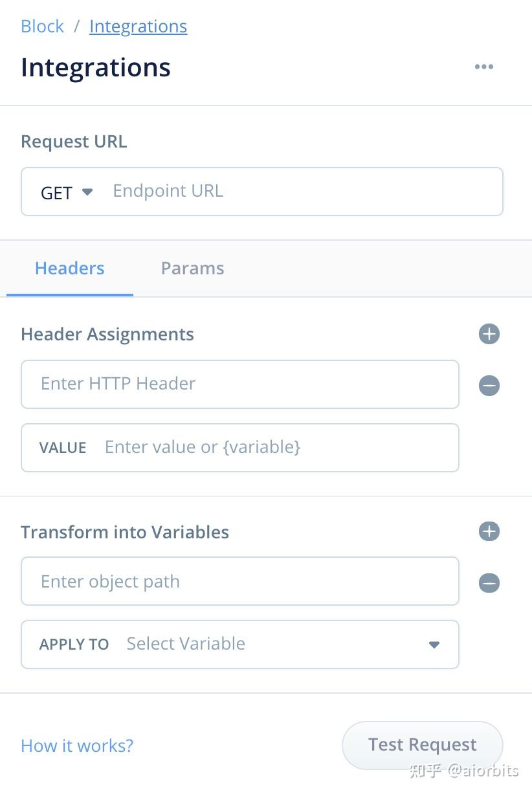The width and height of the screenshot is (532, 792).
Task: Add a new header assignment
Action: [x=489, y=334]
